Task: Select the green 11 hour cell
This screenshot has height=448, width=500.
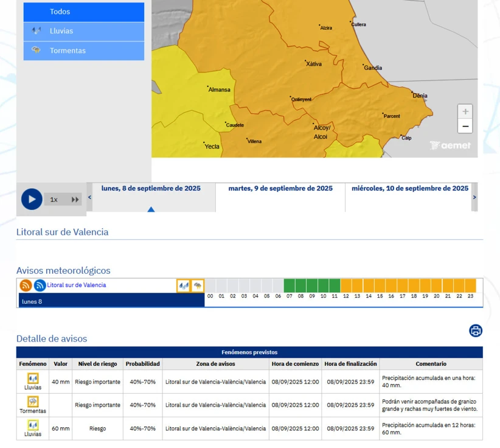Action: [335, 285]
